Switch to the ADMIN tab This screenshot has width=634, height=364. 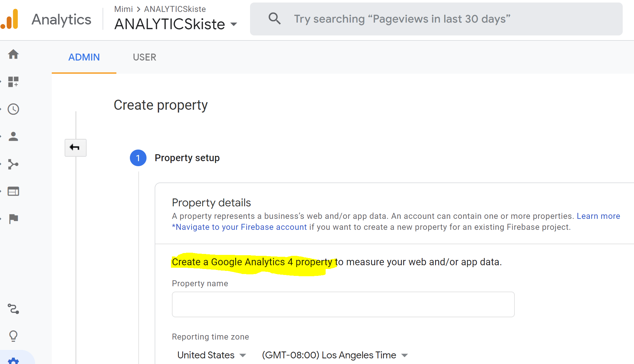pyautogui.click(x=84, y=57)
